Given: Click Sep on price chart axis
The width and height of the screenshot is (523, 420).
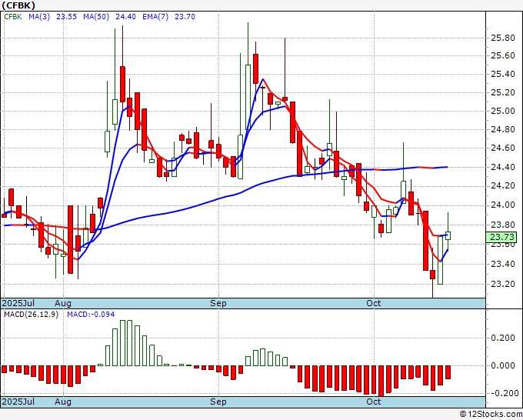Looking at the screenshot, I should [218, 303].
